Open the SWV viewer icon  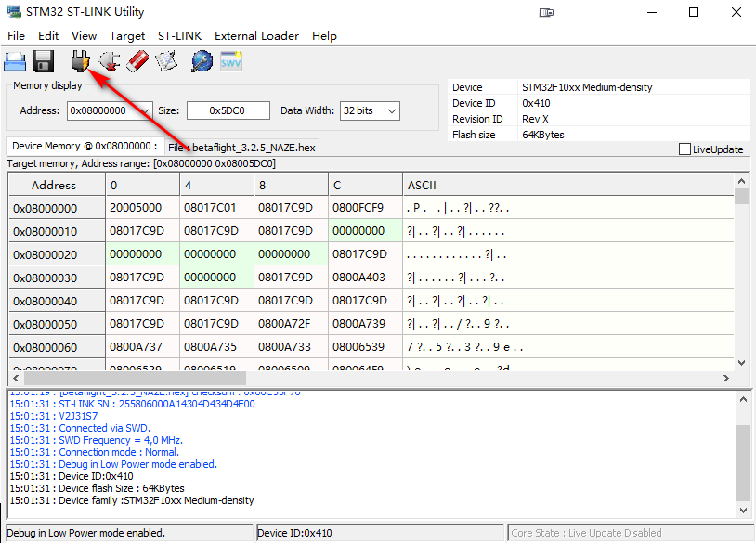(230, 62)
